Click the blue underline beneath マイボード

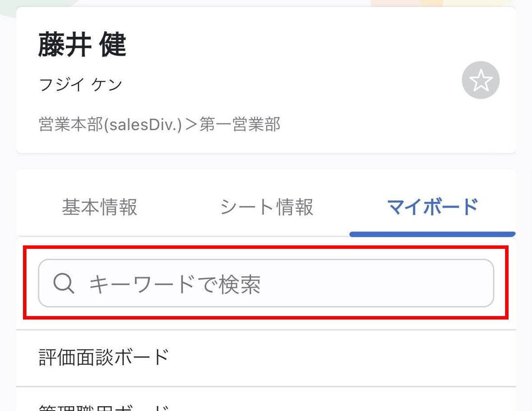click(x=433, y=235)
